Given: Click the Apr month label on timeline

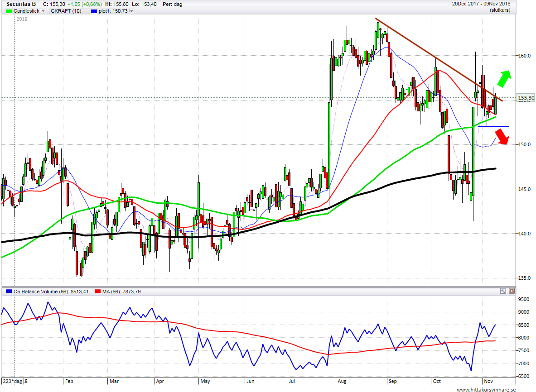Looking at the screenshot, I should 159,381.
